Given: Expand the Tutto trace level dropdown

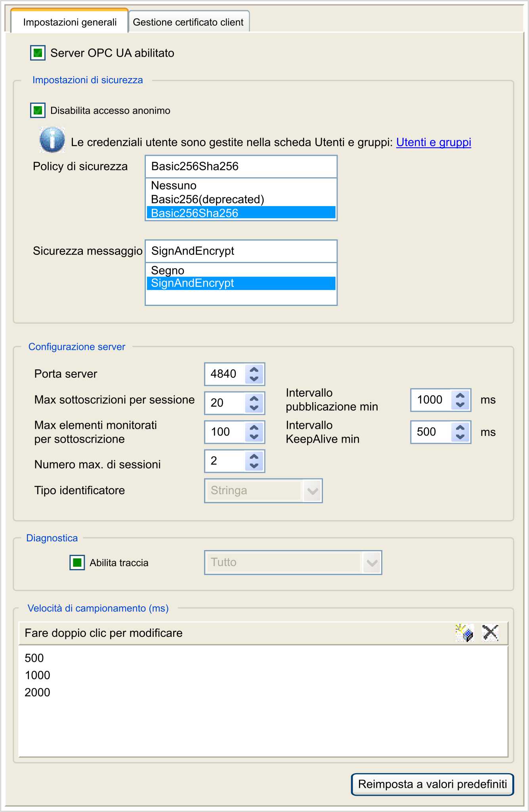Looking at the screenshot, I should coord(372,563).
